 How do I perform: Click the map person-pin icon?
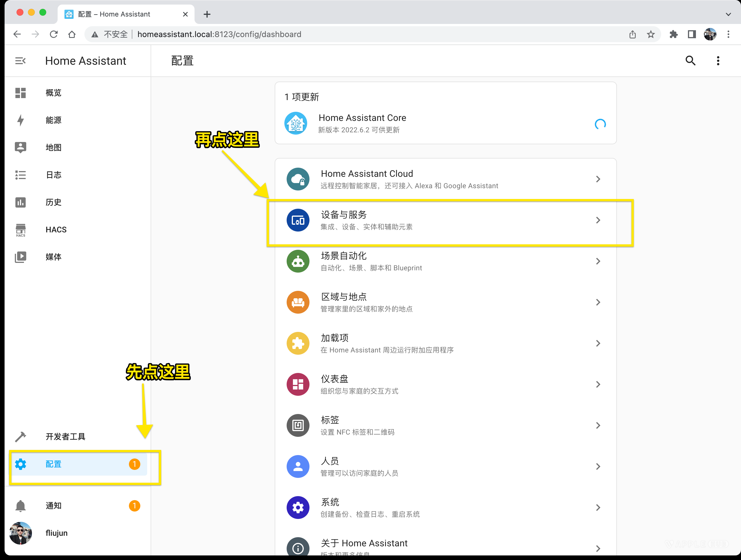click(21, 147)
